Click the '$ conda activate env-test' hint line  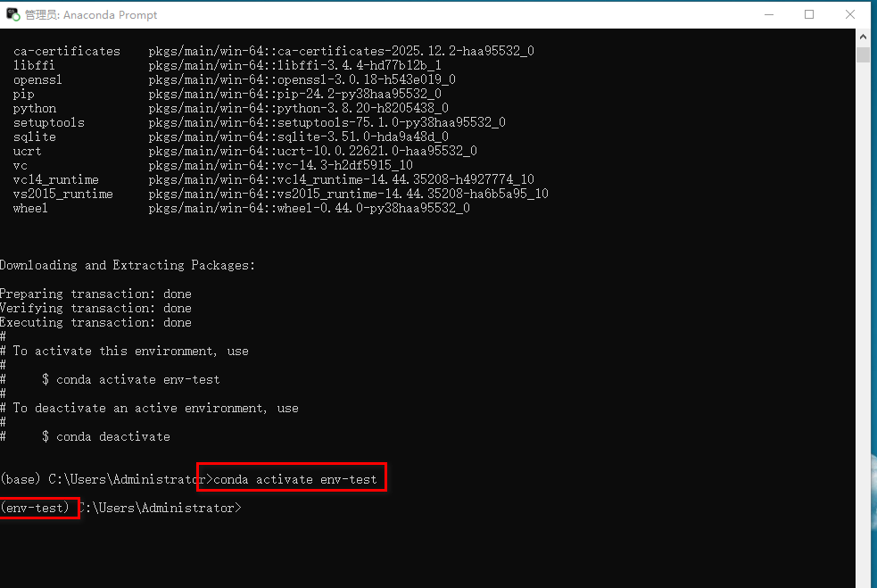(x=131, y=380)
